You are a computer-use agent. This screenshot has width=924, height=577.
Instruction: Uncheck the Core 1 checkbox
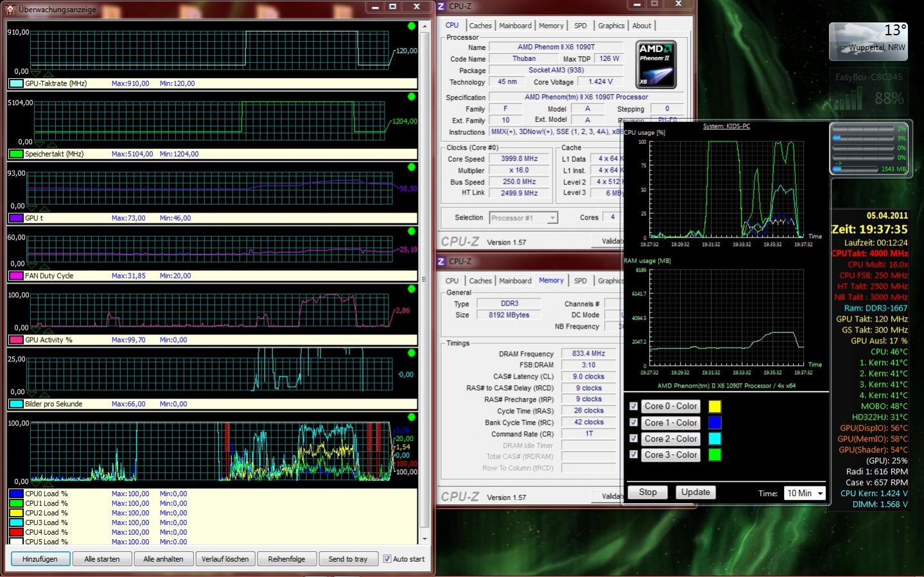pos(634,422)
